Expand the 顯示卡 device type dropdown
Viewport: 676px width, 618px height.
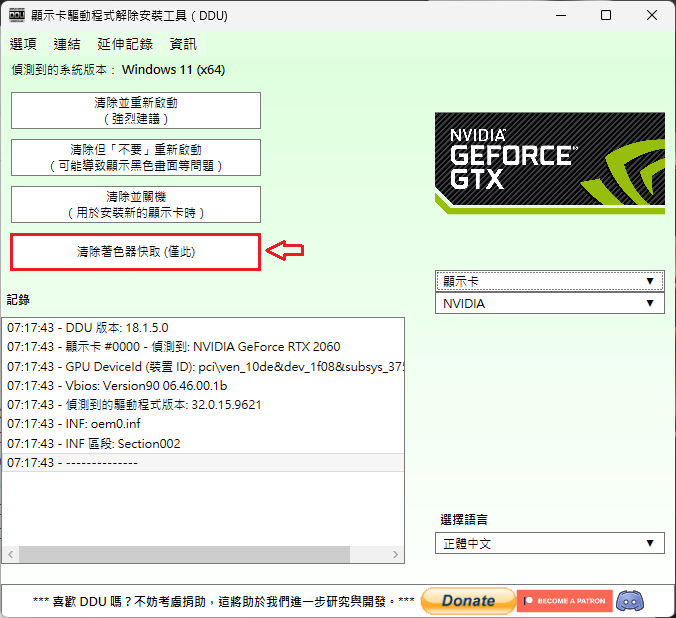pos(550,281)
